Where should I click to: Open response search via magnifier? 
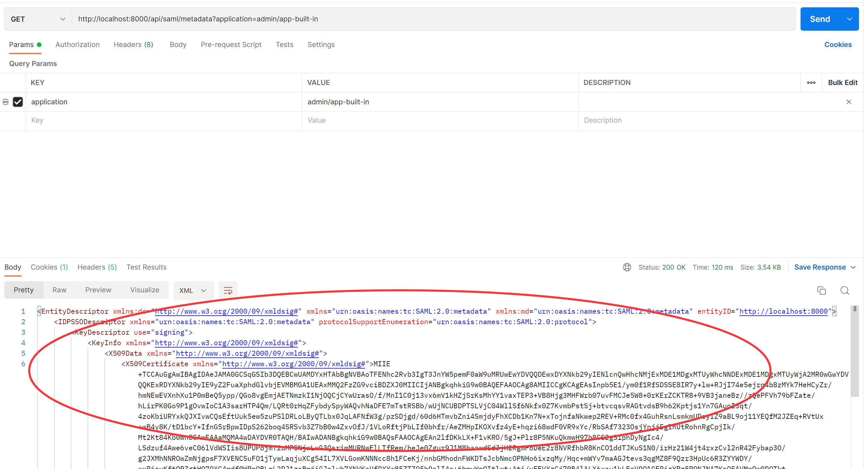pyautogui.click(x=845, y=290)
